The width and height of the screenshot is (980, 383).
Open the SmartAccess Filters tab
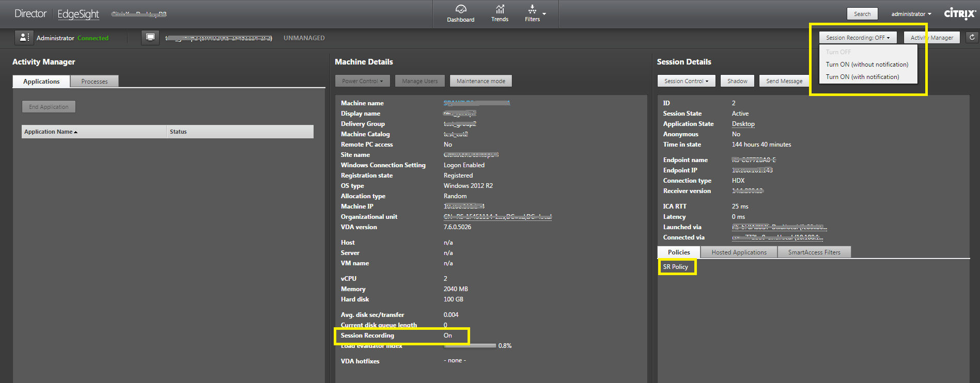[814, 252]
